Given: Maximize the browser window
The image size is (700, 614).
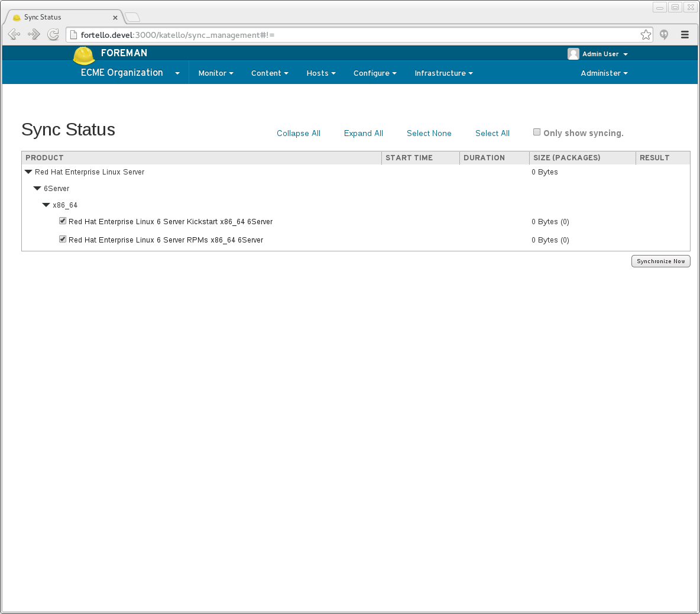Looking at the screenshot, I should [675, 7].
